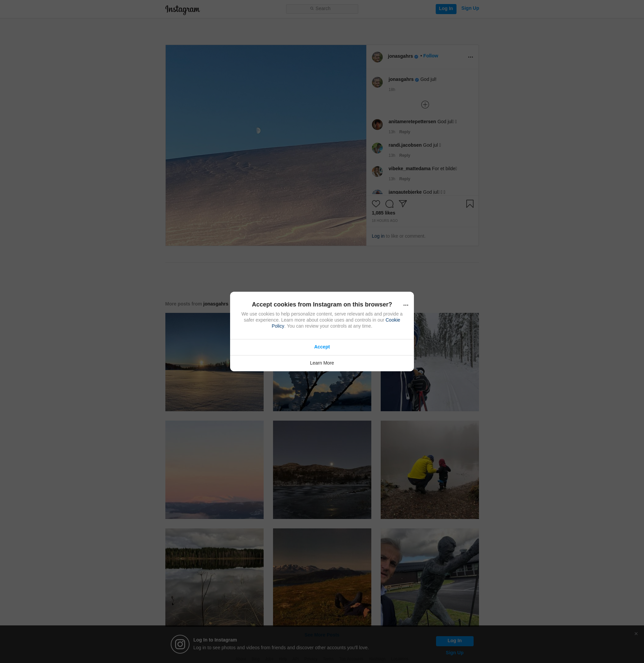
Task: Click the comment bubble icon
Action: (389, 204)
